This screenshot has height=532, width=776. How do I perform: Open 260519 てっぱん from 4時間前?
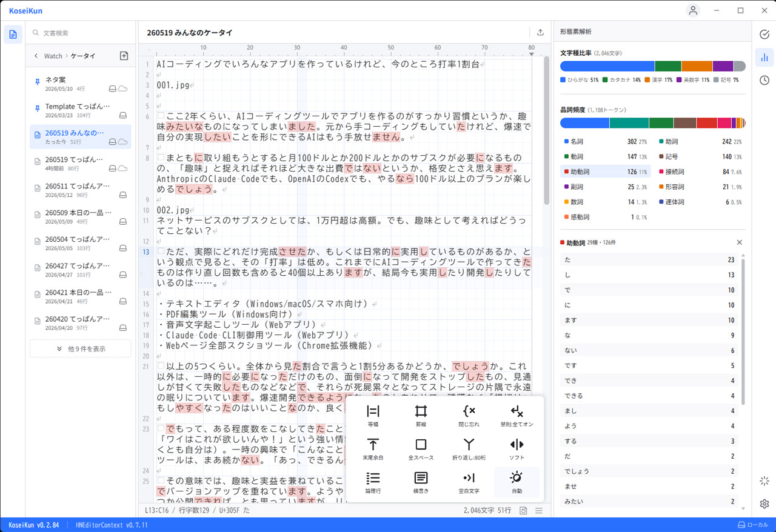click(81, 164)
